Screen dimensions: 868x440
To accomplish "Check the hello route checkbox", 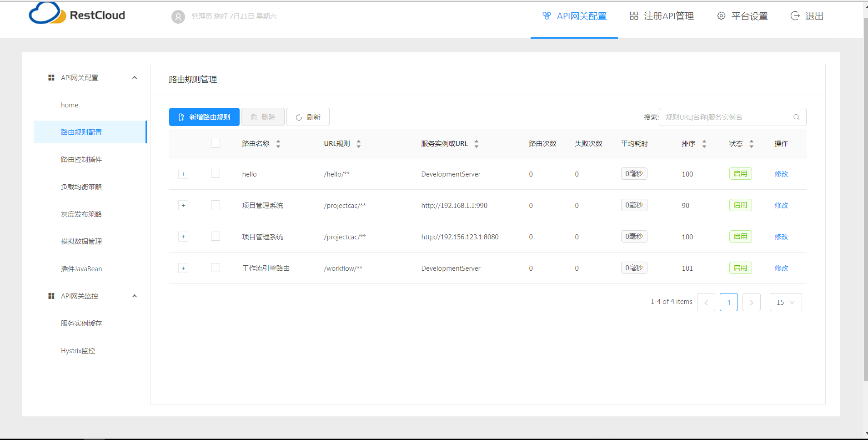I will 216,174.
